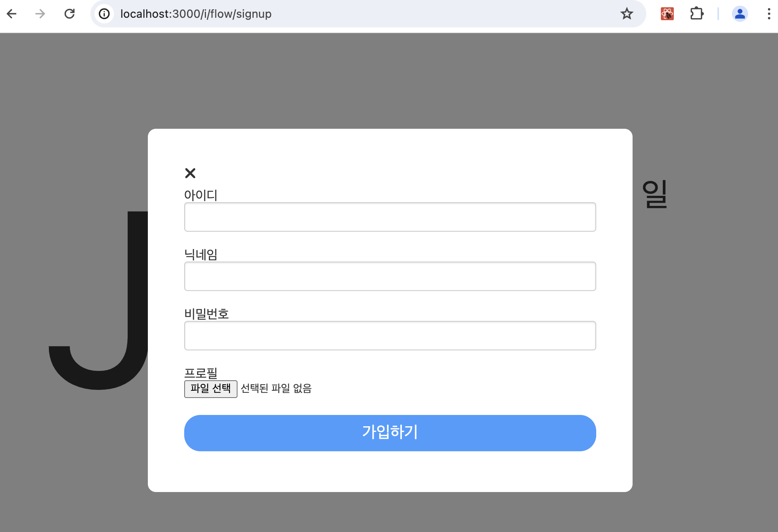Click the 아이디 label text
The height and width of the screenshot is (532, 778).
click(201, 195)
